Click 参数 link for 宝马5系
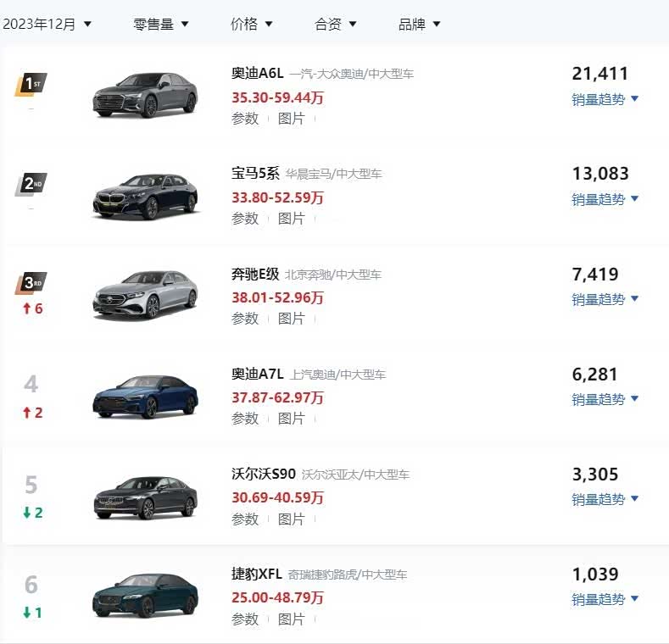Viewport: 669px width, 644px height. point(245,218)
